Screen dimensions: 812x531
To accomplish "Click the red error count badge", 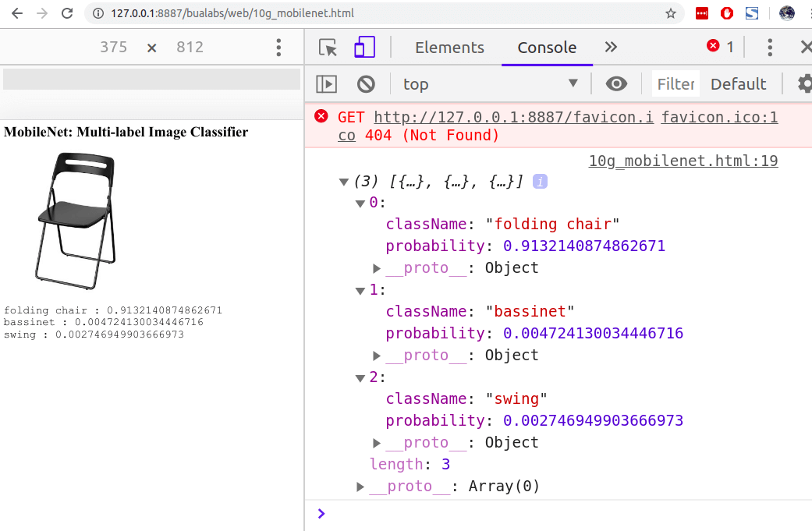I will pyautogui.click(x=720, y=47).
